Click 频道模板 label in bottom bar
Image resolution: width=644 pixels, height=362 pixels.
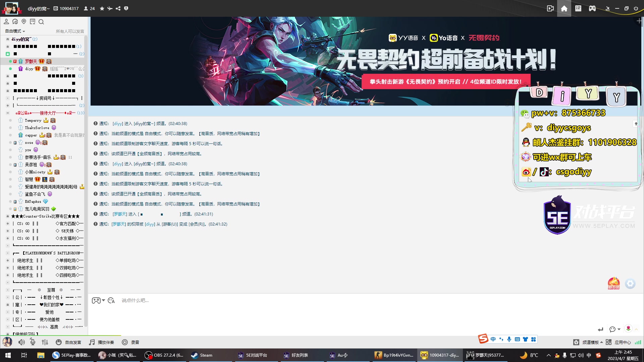click(590, 342)
